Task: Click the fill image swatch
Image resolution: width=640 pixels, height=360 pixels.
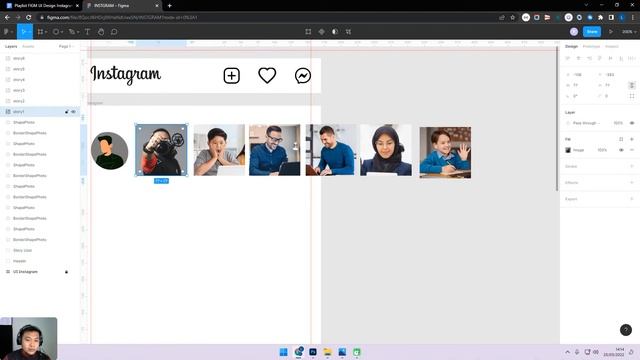Action: [x=568, y=150]
